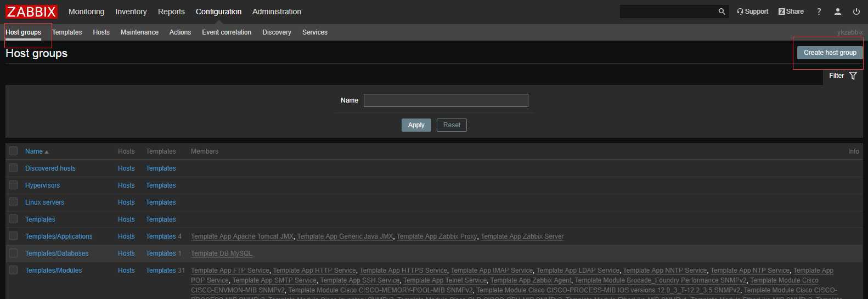The height and width of the screenshot is (299, 868).
Task: Open the Monitoring menu
Action: [86, 12]
